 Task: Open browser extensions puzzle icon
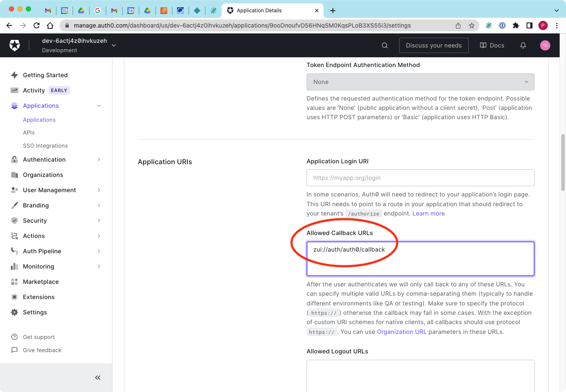516,25
